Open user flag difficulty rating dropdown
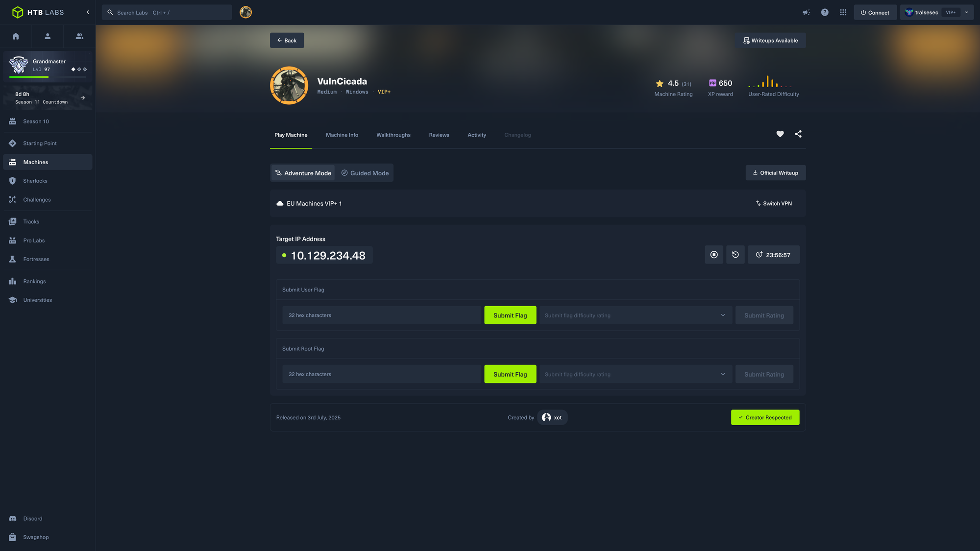 [636, 315]
